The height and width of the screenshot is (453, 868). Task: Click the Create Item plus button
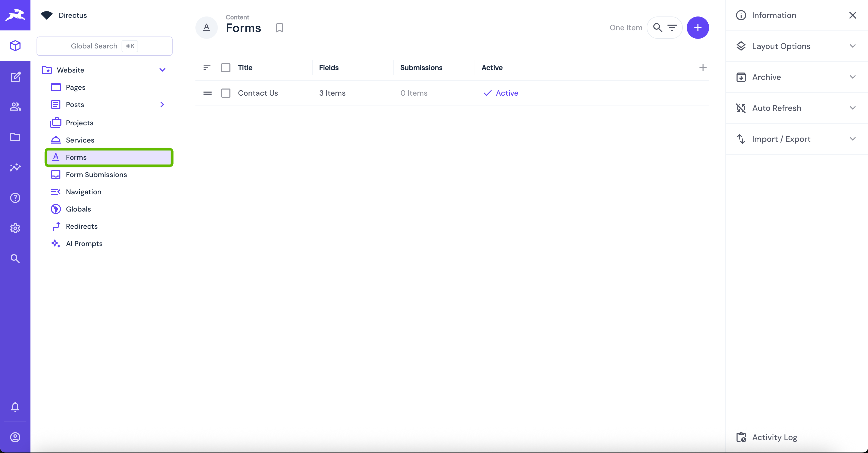(x=697, y=28)
